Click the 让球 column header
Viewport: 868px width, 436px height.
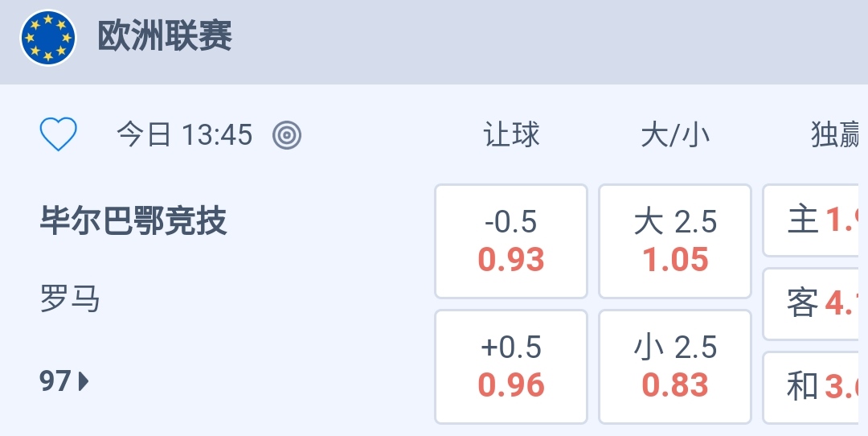coord(511,135)
